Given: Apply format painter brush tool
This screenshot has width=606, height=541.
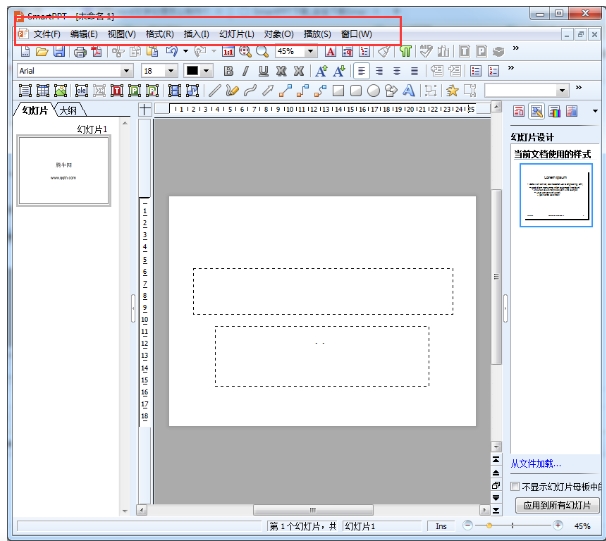Looking at the screenshot, I should point(384,51).
